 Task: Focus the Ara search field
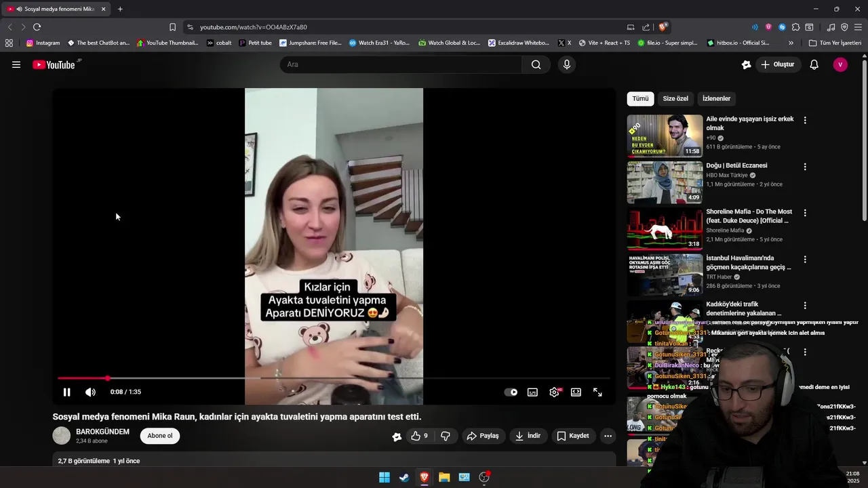click(x=401, y=64)
